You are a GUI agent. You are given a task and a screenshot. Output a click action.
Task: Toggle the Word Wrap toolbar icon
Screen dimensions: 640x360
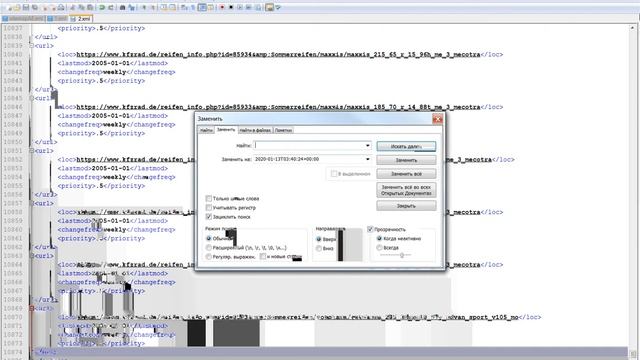[184, 7]
